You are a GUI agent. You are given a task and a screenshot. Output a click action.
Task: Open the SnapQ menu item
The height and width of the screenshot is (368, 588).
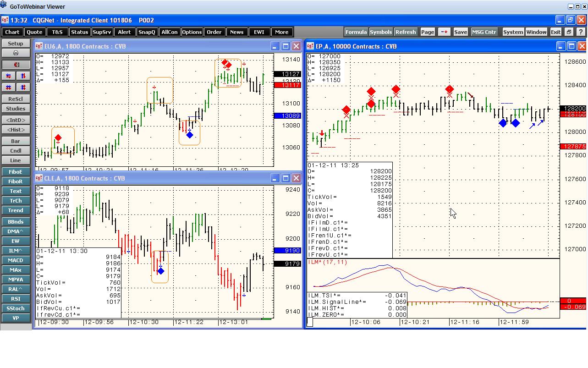click(x=147, y=32)
